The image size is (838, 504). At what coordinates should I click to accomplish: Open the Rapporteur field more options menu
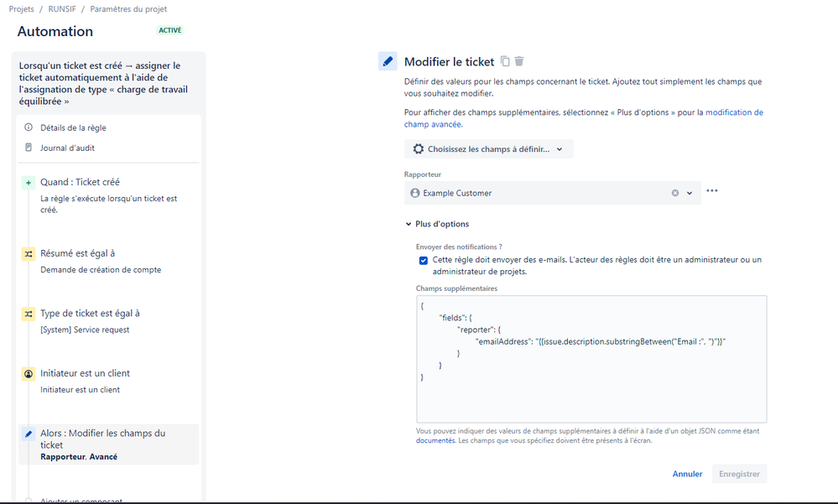point(712,191)
